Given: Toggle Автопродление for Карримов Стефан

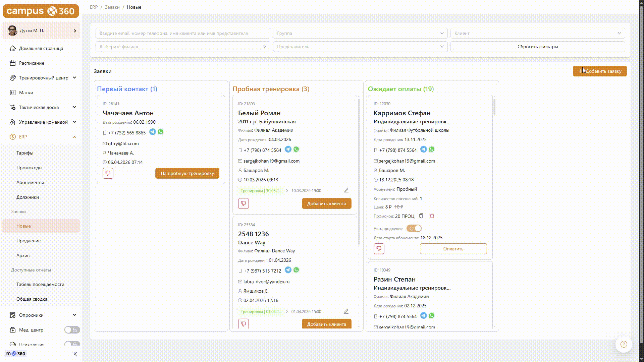Looking at the screenshot, I should pyautogui.click(x=414, y=229).
